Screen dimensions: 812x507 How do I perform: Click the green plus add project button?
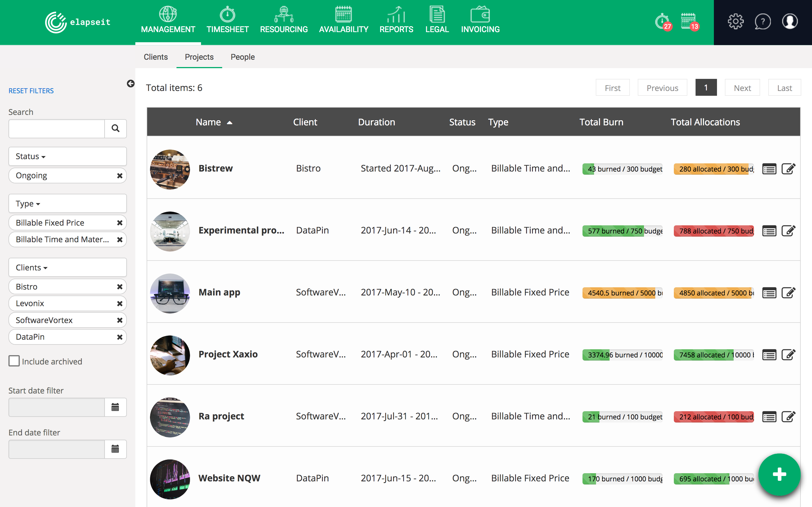coord(779,474)
